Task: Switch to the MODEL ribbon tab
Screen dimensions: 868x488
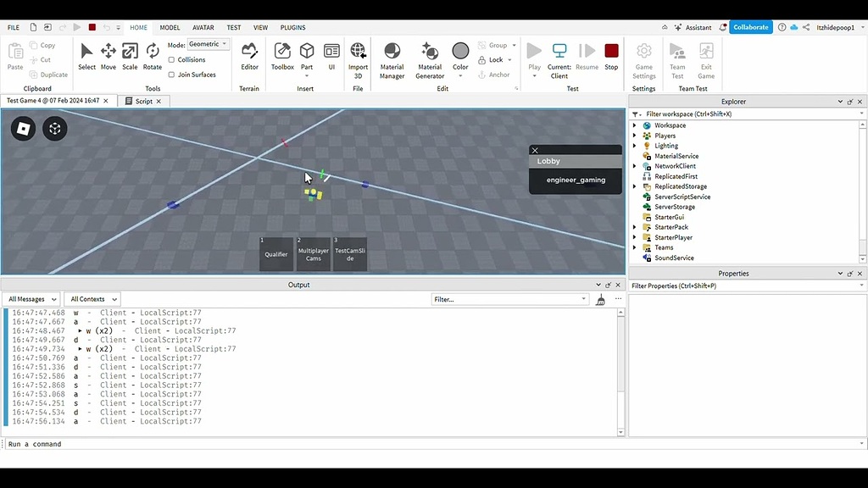Action: click(x=170, y=26)
